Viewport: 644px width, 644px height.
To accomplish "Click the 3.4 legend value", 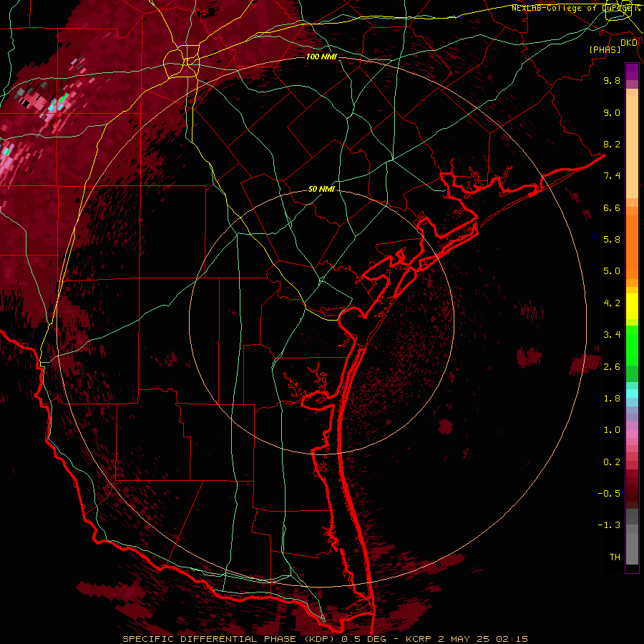I will [x=612, y=335].
